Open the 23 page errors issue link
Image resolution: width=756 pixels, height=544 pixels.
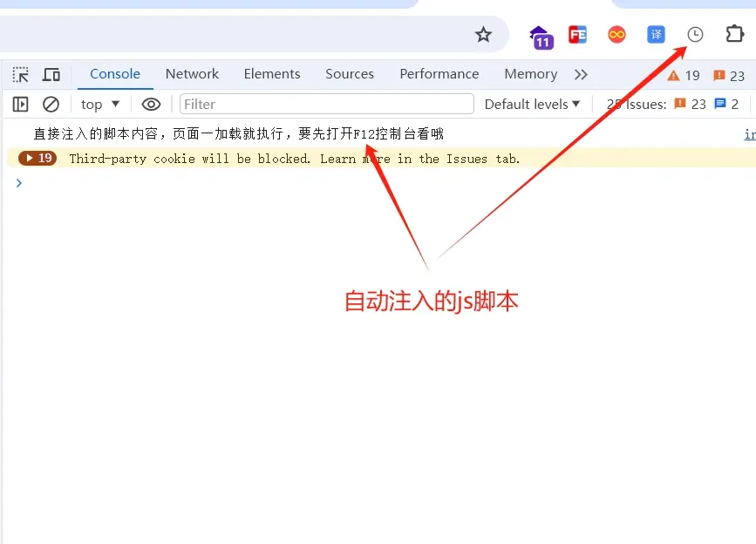(x=690, y=104)
